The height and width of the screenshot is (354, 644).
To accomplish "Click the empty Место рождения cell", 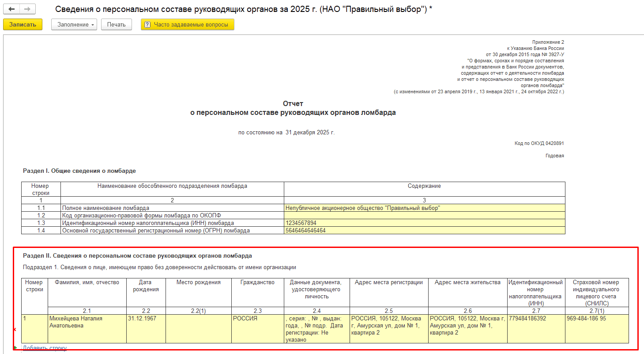I will point(198,328).
